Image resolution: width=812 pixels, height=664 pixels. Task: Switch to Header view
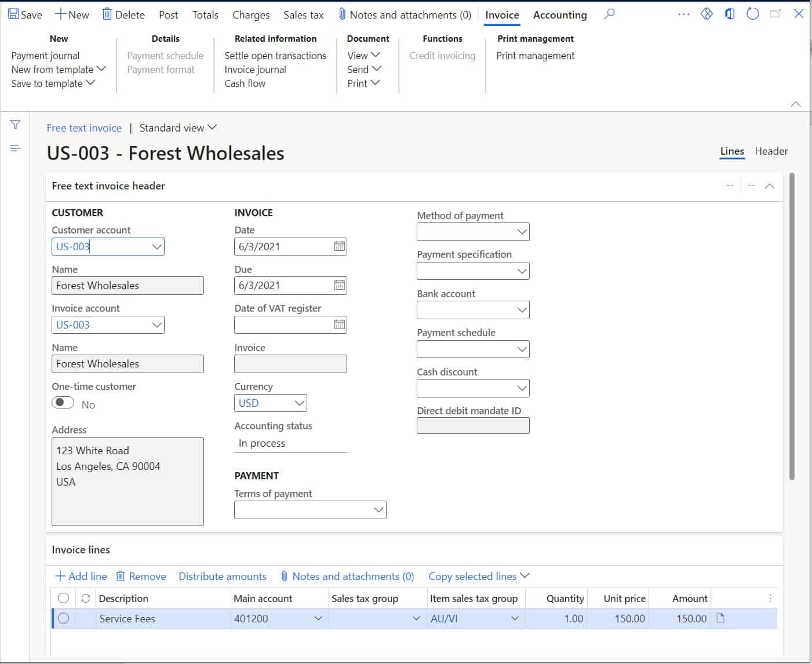[x=771, y=151]
